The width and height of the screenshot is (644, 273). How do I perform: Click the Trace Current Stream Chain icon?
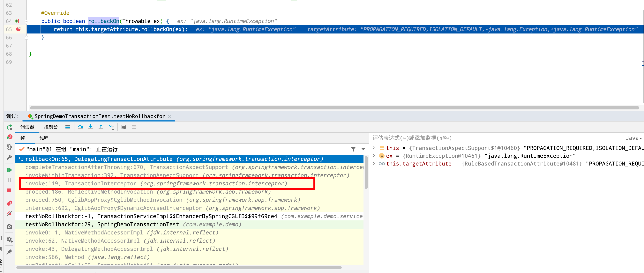coord(134,127)
